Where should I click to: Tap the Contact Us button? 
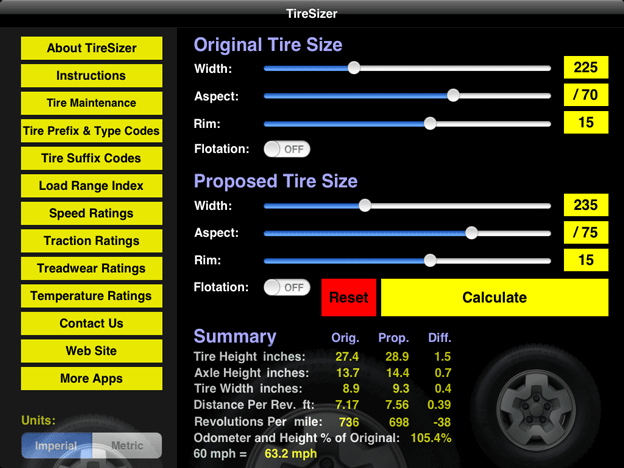click(x=91, y=323)
